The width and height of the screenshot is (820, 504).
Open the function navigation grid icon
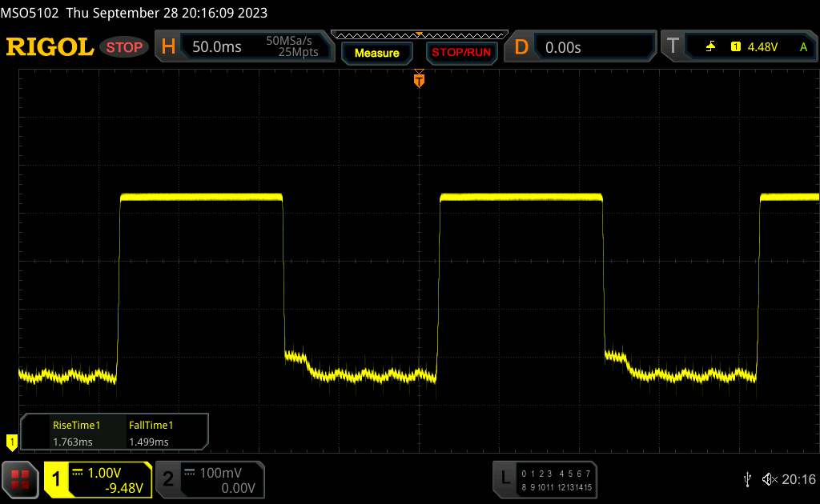21,478
